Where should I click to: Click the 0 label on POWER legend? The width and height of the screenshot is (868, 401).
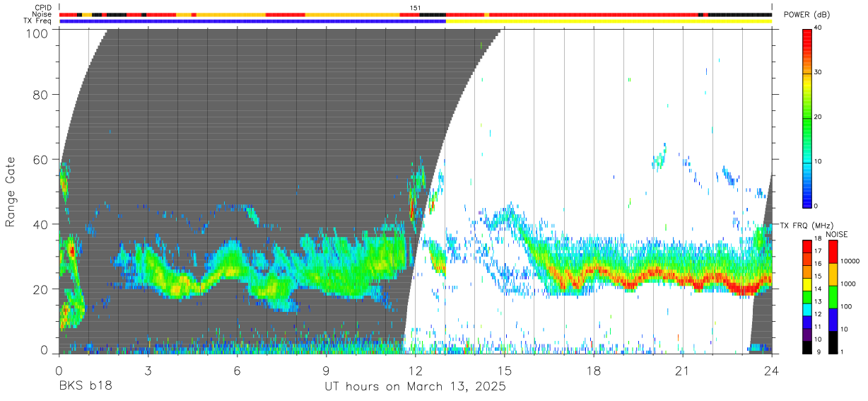[816, 206]
